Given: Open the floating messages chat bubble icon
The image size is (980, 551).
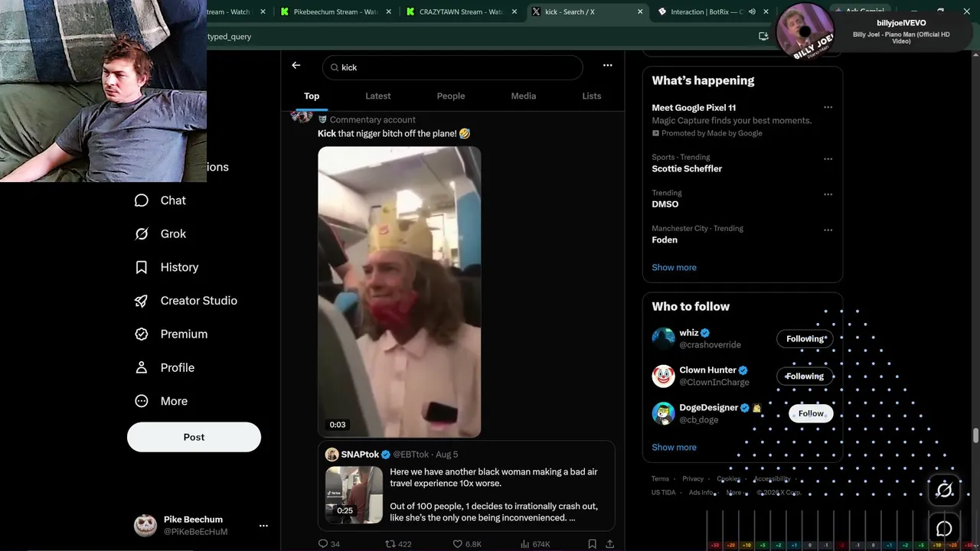Looking at the screenshot, I should pyautogui.click(x=945, y=529).
